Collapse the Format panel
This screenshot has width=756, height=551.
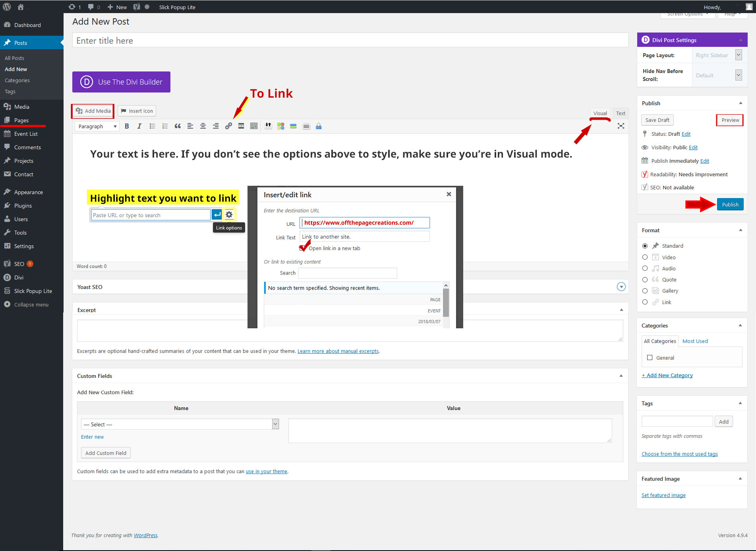point(741,230)
